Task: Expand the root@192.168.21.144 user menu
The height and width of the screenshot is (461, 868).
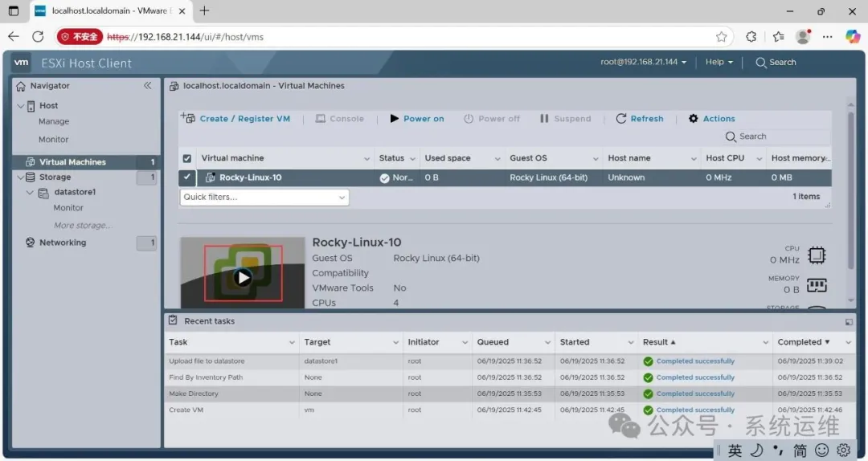Action: 643,62
